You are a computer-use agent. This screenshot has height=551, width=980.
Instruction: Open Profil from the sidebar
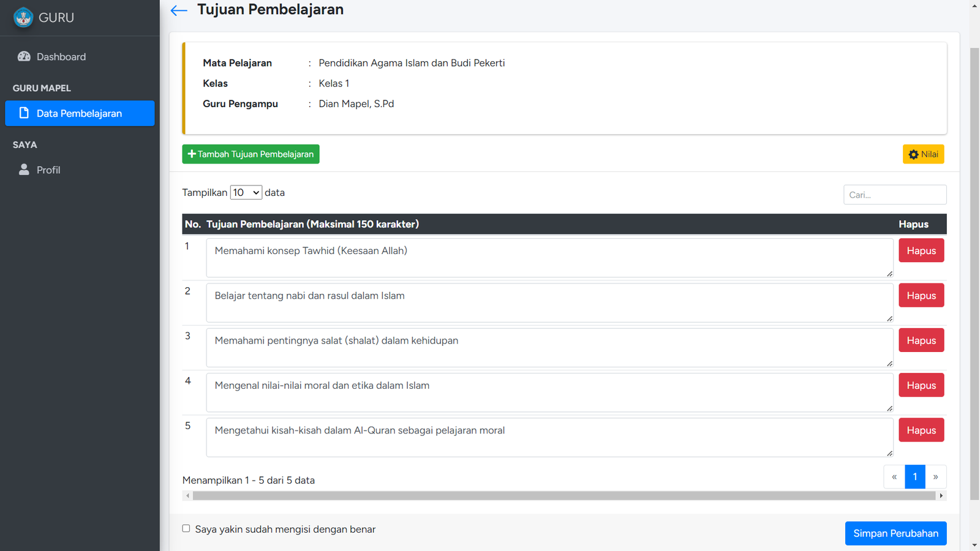(x=48, y=170)
